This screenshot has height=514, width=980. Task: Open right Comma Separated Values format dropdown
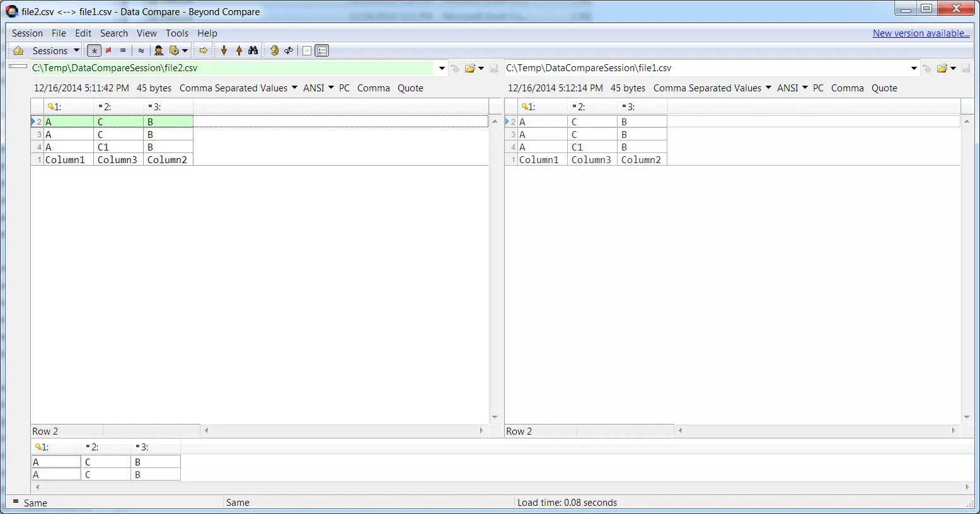pos(712,88)
